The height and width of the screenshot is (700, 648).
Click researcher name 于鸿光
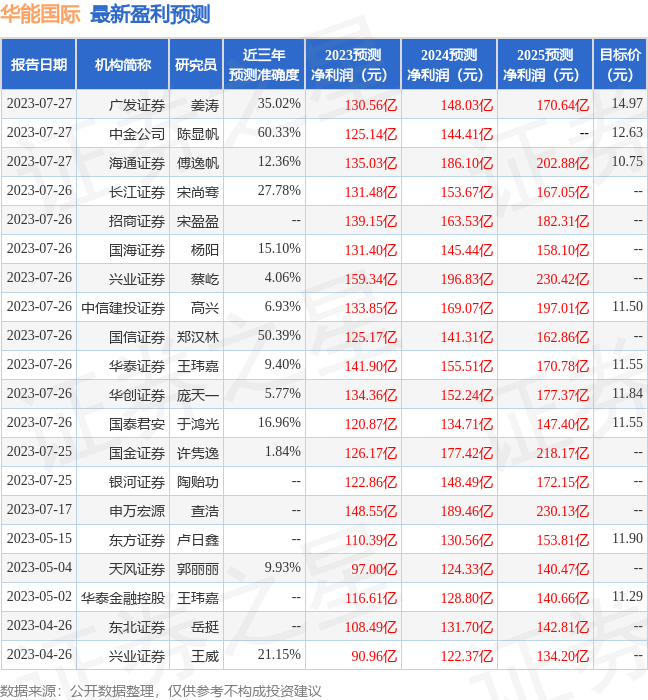[x=198, y=425]
